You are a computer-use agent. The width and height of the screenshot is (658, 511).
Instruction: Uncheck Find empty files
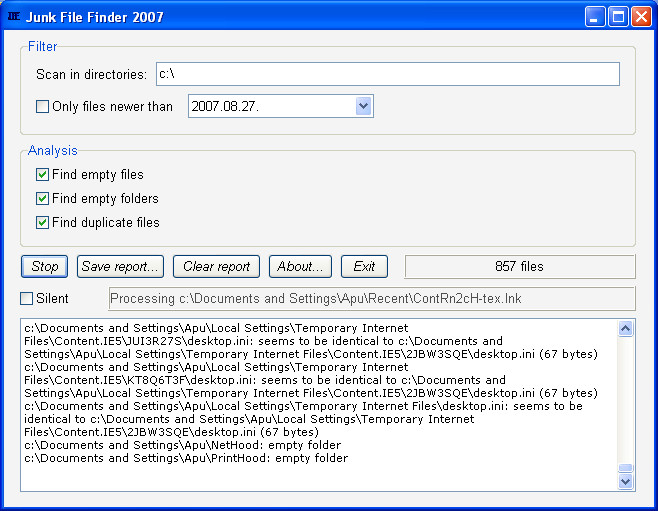pyautogui.click(x=42, y=174)
